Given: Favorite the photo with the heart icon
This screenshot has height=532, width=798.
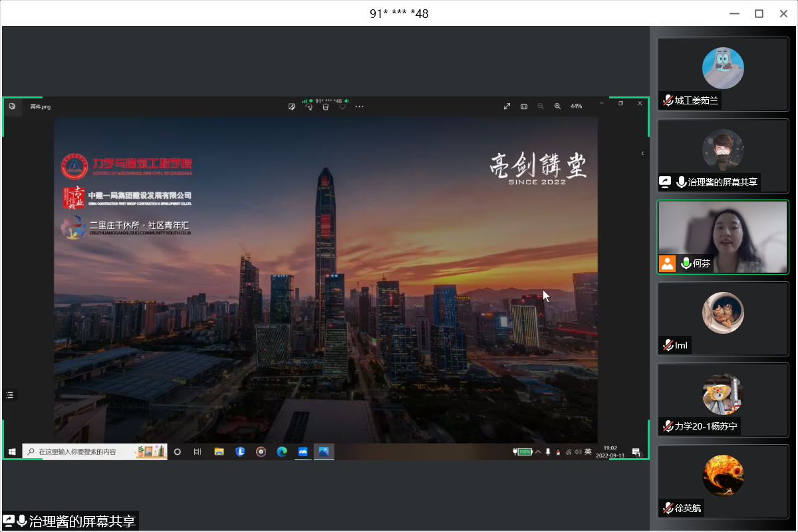Looking at the screenshot, I should (342, 106).
